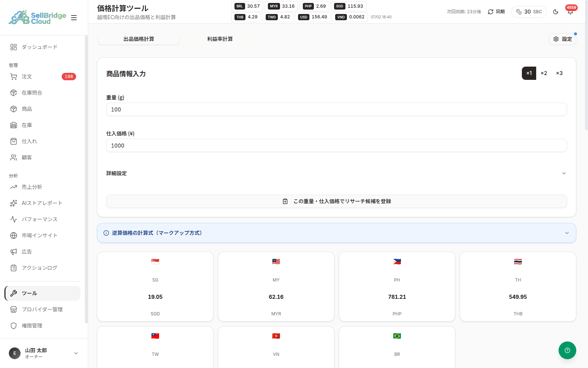Open 設定 settings gear button

tap(563, 39)
